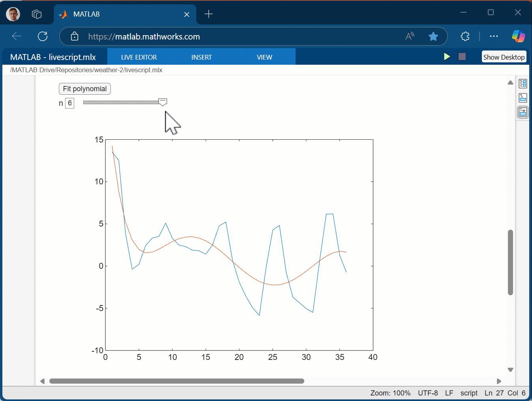Click the favorites star icon
The image size is (532, 401).
[433, 37]
